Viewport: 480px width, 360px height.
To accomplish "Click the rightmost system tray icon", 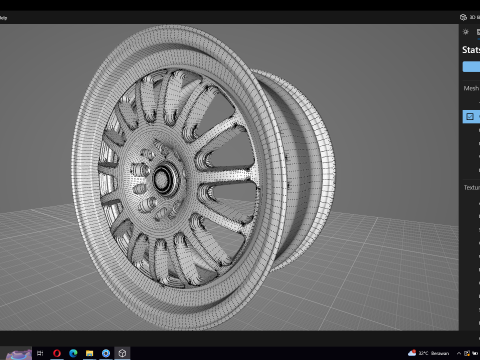I will pyautogui.click(x=476, y=353).
